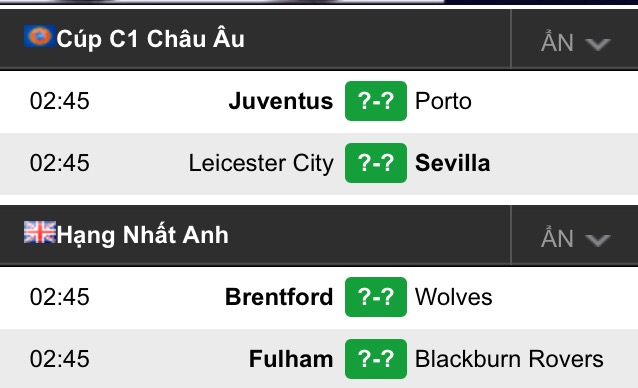
Task: Click the Blackburn Rovers team name
Action: click(509, 359)
